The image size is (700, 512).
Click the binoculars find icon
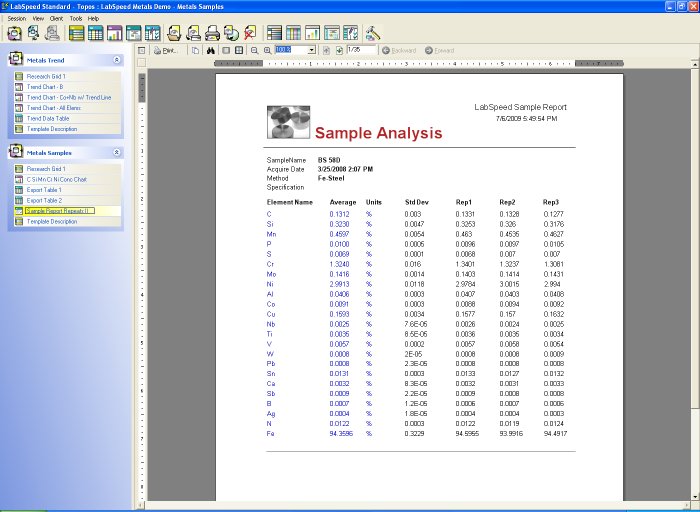210,50
